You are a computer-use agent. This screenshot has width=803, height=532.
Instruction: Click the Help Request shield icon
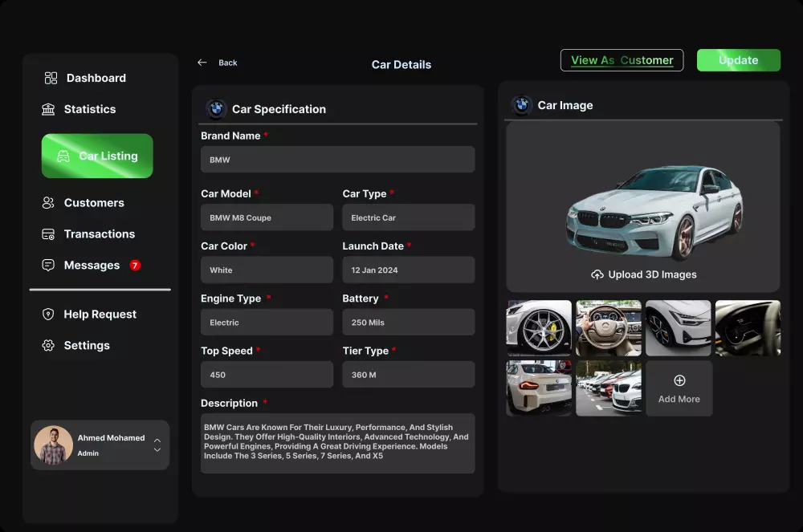(48, 314)
